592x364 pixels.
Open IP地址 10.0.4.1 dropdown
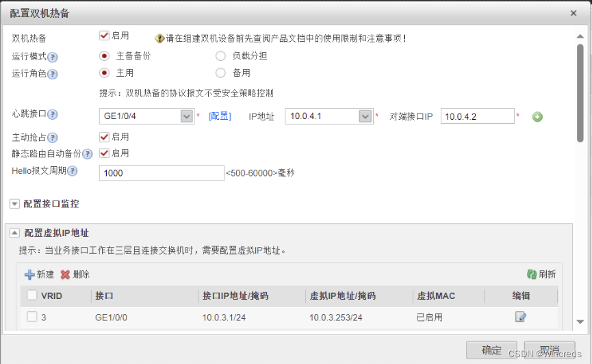pos(365,116)
